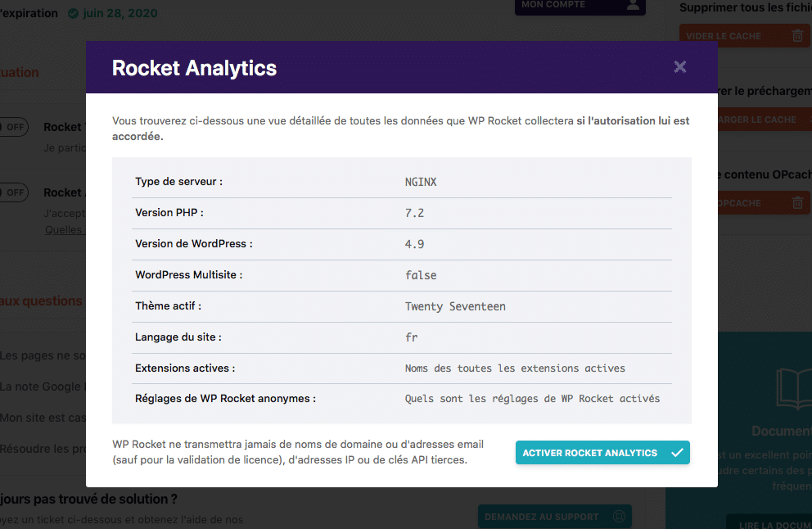Open the Mon Compte button
812x529 pixels.
(565, 5)
